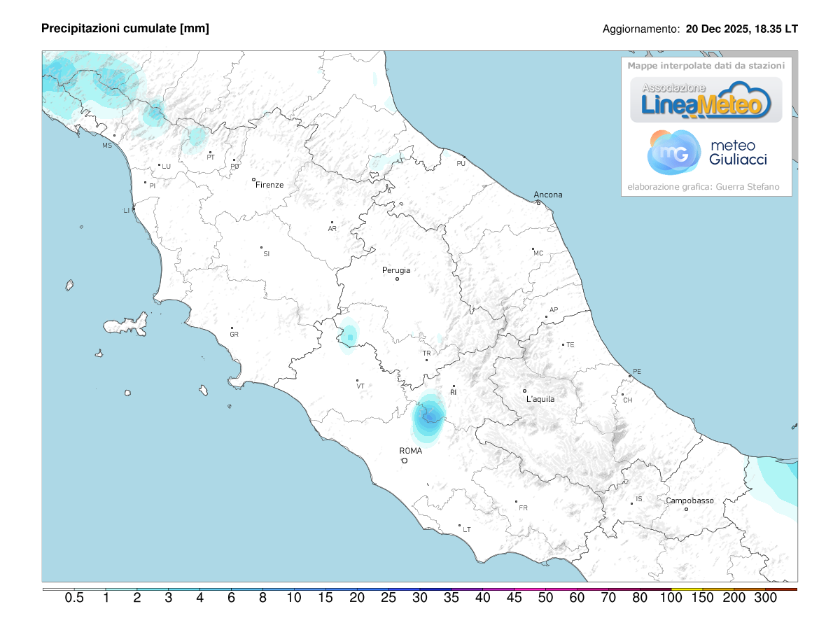Expand the FR province region
The width and height of the screenshot is (840, 630).
pos(522,507)
